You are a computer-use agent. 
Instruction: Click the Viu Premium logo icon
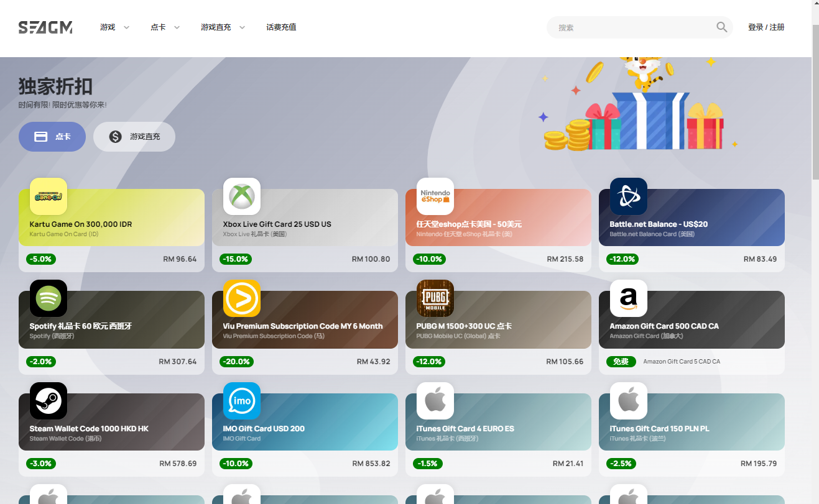(x=242, y=298)
